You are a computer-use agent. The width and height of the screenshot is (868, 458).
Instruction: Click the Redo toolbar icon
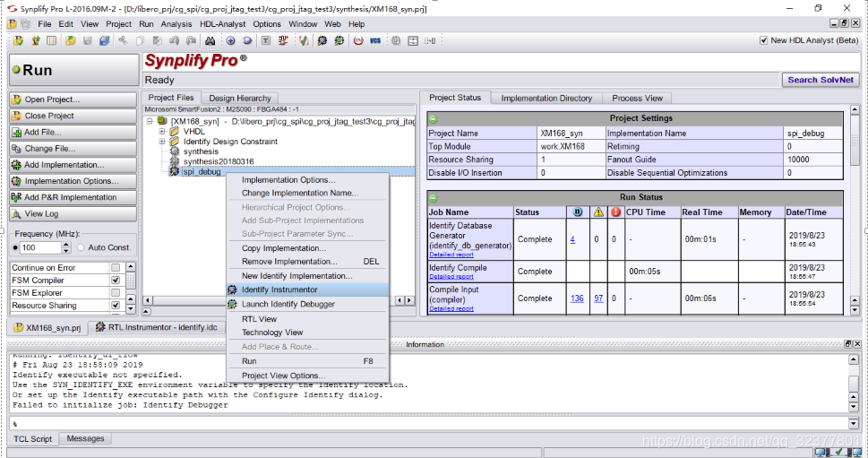[191, 40]
